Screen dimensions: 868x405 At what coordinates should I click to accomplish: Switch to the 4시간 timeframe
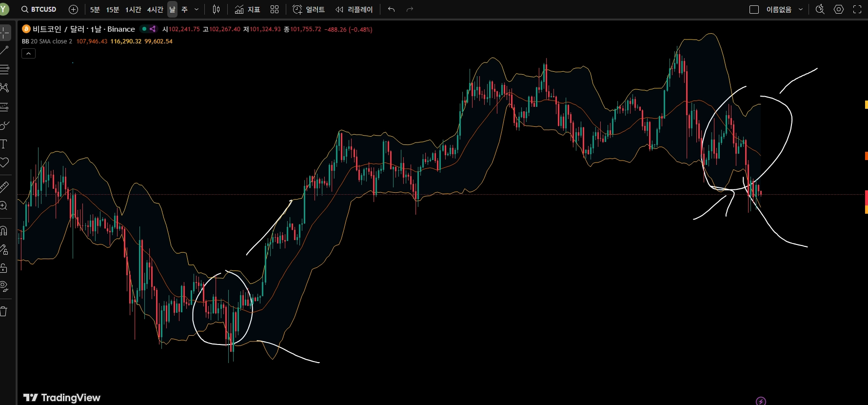click(x=155, y=9)
